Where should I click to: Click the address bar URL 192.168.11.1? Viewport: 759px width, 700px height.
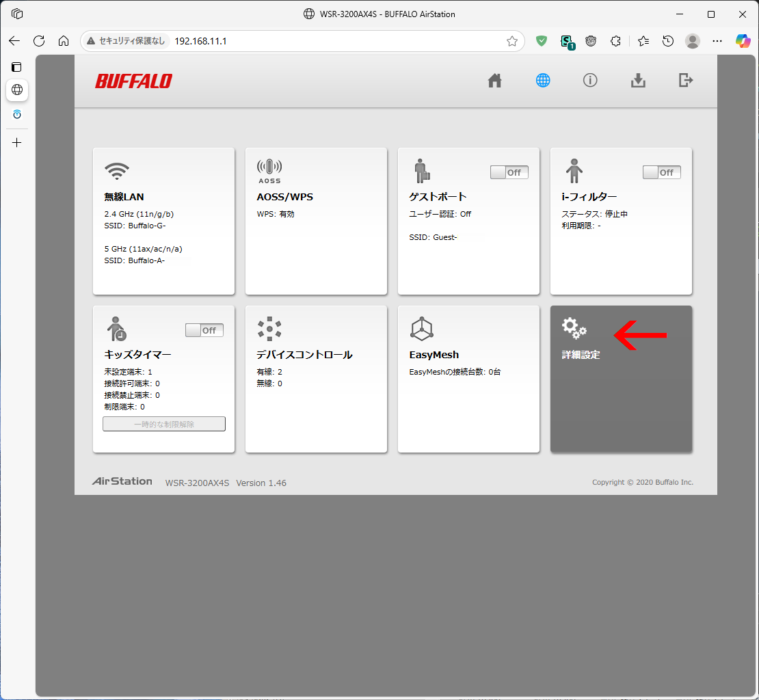pyautogui.click(x=200, y=41)
